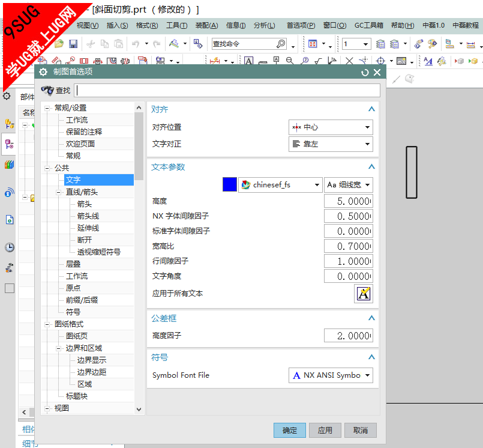Open the Symbol Font File dropdown
Screen dimensions: 483x448
click(x=331, y=375)
